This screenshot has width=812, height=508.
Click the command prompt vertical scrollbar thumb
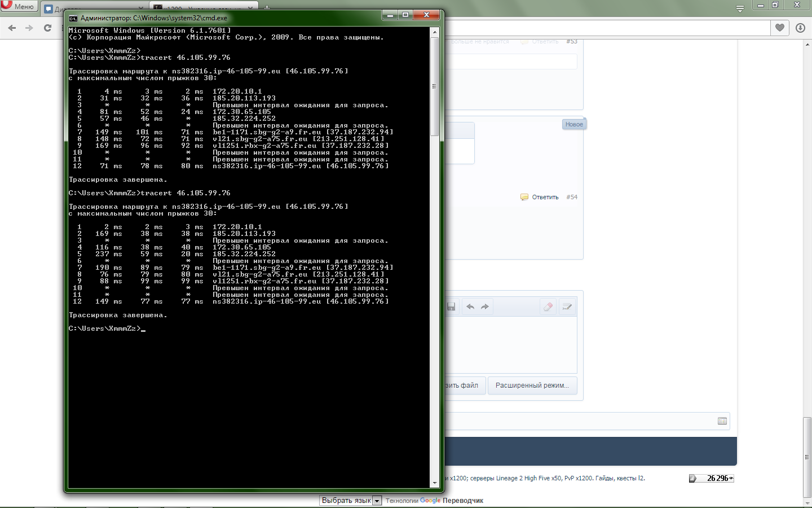coord(434,86)
